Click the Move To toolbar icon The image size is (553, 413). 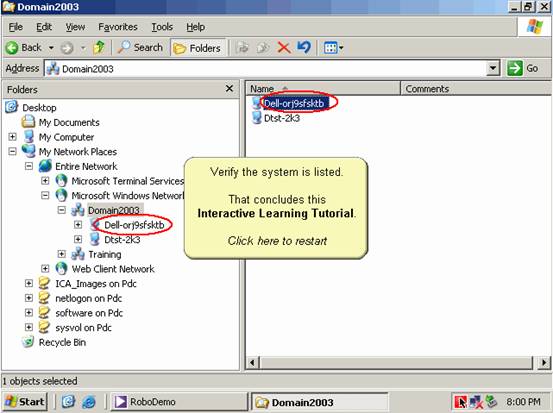(242, 48)
